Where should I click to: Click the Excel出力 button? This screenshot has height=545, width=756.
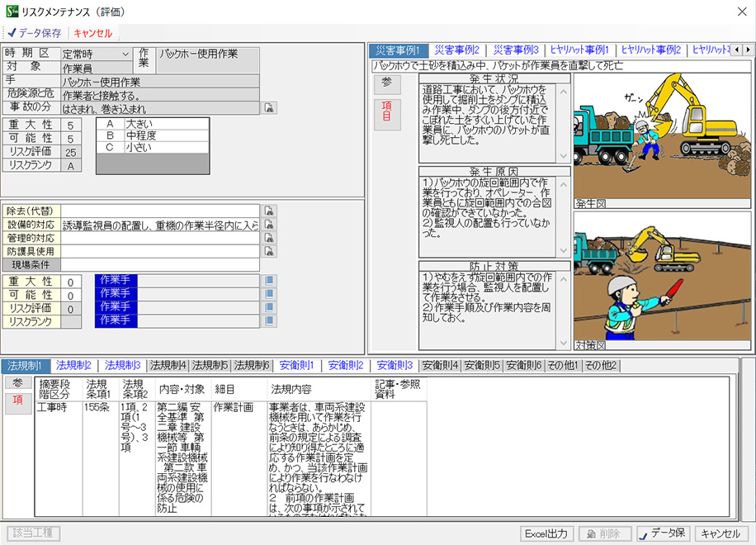coord(546,533)
